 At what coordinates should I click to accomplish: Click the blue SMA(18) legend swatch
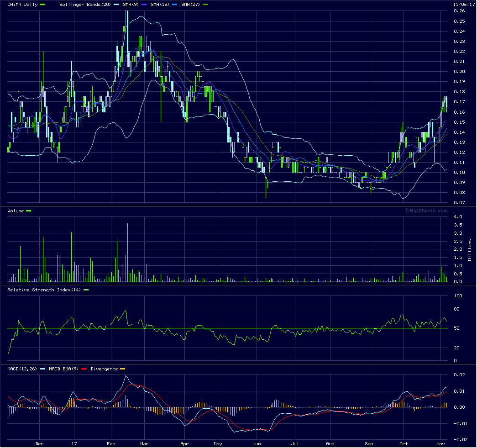click(x=174, y=4)
